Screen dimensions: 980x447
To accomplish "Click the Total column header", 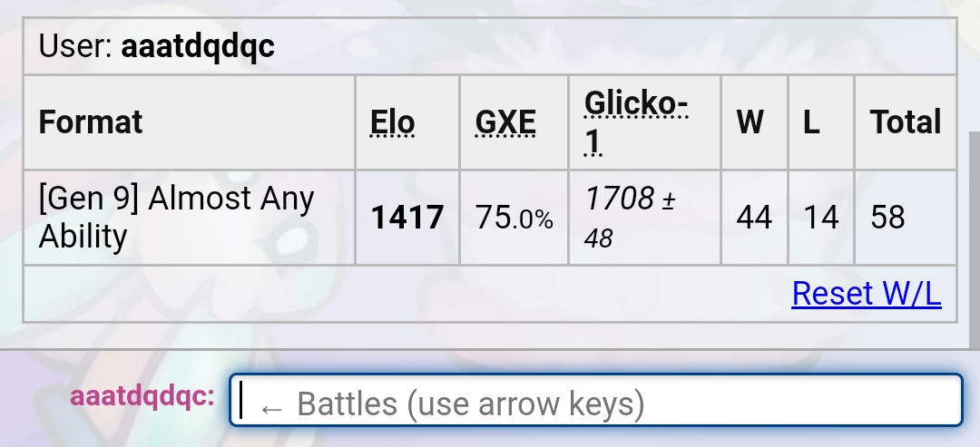I will click(x=905, y=122).
